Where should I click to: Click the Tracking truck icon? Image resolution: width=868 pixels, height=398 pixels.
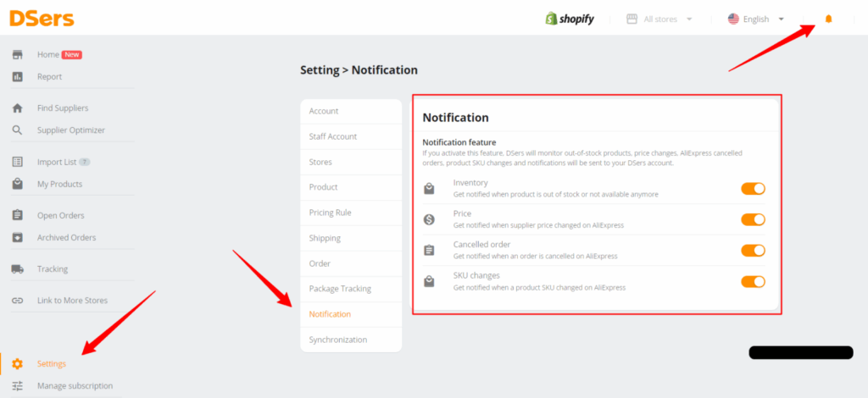(18, 269)
